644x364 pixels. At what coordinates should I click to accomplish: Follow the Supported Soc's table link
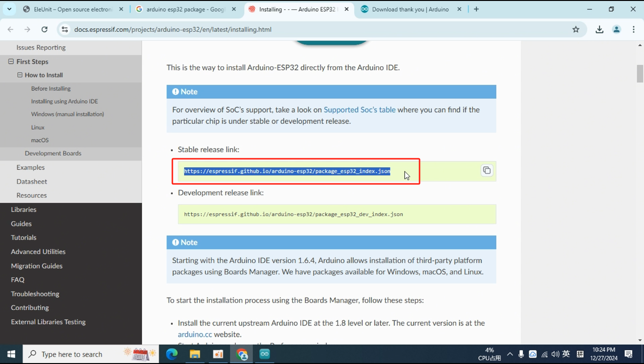[359, 109]
